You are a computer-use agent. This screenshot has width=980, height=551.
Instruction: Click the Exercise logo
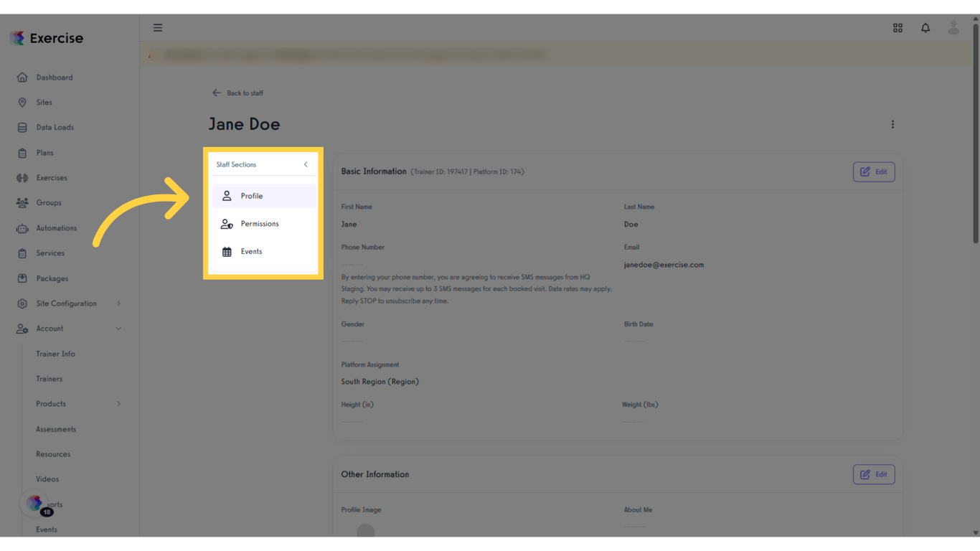click(x=47, y=38)
